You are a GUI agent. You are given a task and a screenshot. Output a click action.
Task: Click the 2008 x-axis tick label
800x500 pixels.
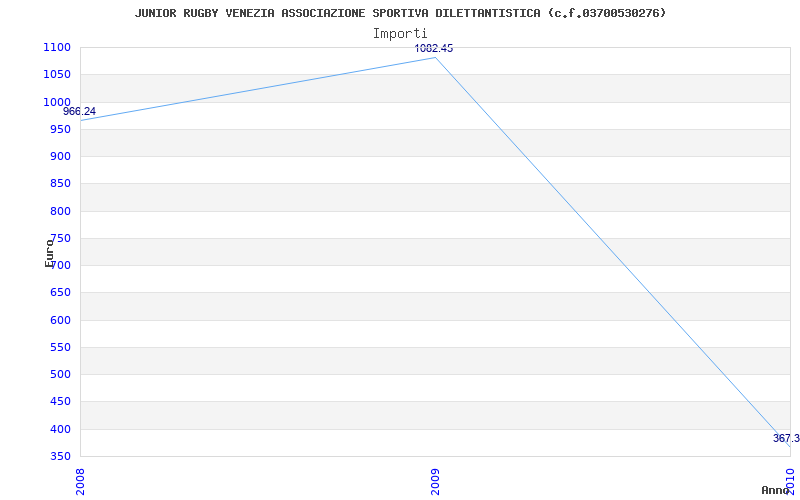click(x=80, y=481)
